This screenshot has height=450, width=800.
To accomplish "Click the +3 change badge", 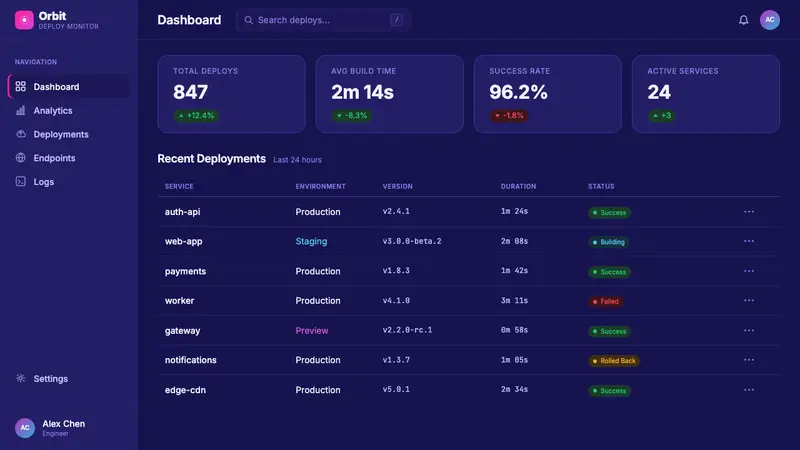I will pos(662,116).
